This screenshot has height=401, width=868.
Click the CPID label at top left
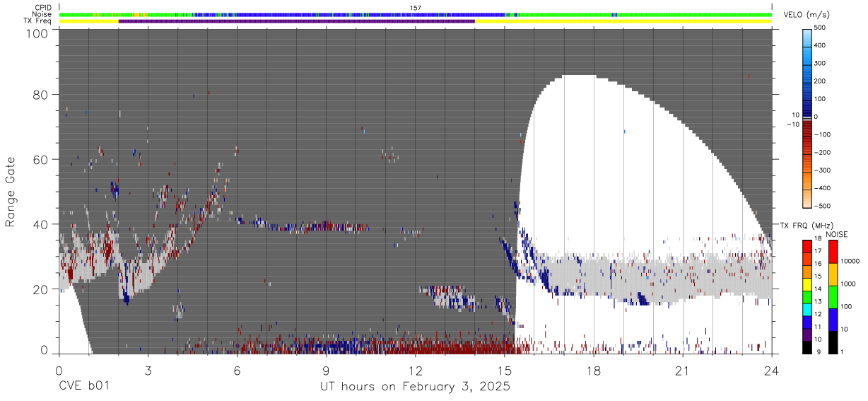pos(43,8)
